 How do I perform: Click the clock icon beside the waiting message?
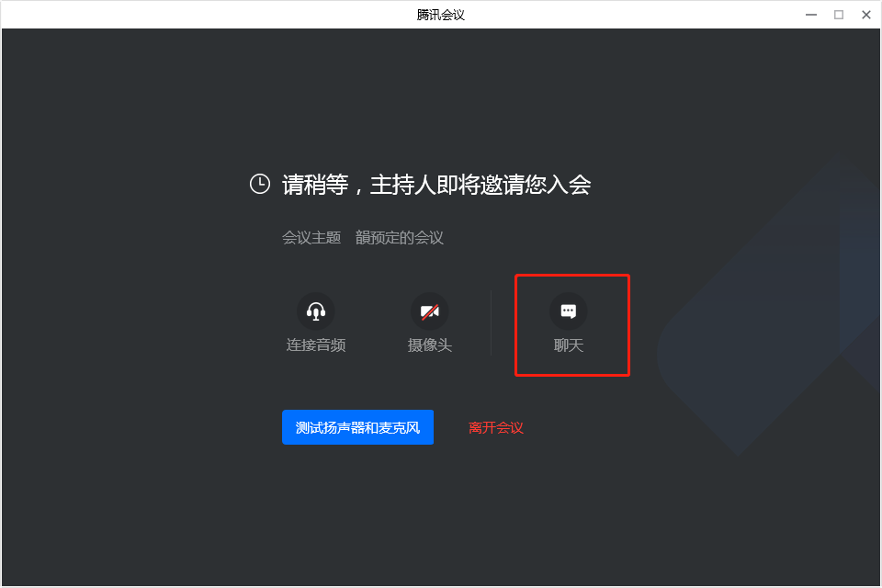click(260, 184)
